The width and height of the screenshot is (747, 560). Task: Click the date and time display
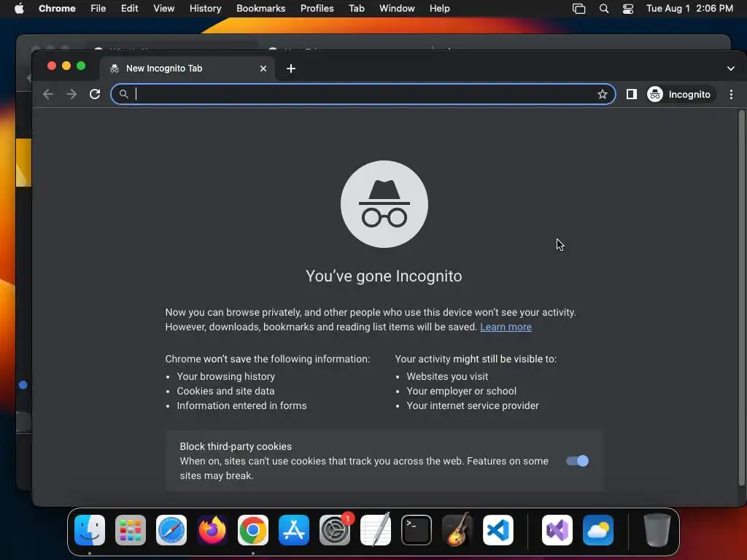pos(689,9)
